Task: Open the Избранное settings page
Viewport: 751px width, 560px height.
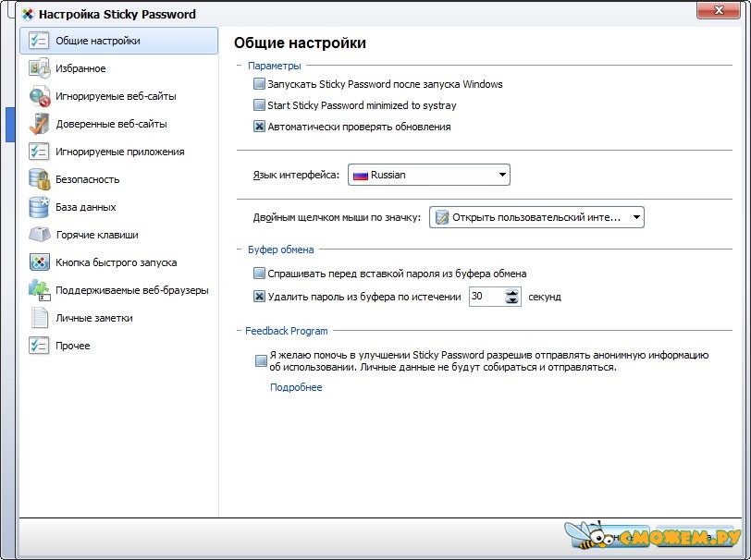Action: [118, 68]
